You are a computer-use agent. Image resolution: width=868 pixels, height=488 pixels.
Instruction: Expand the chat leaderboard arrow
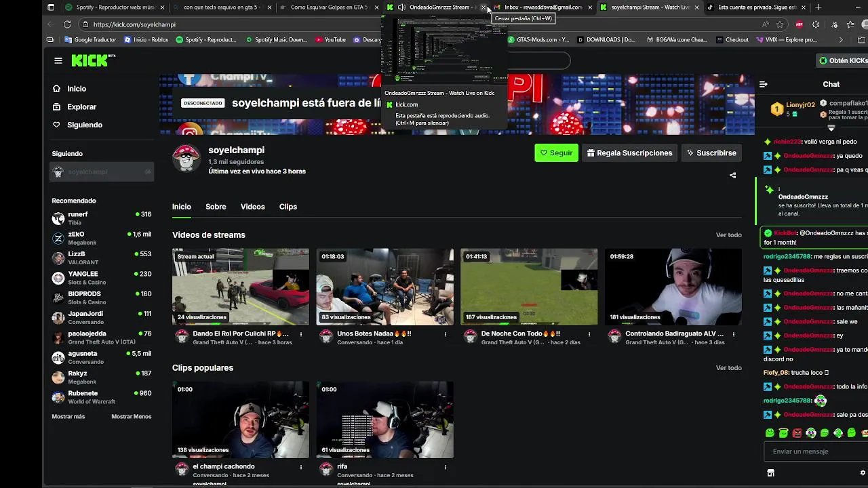[831, 127]
